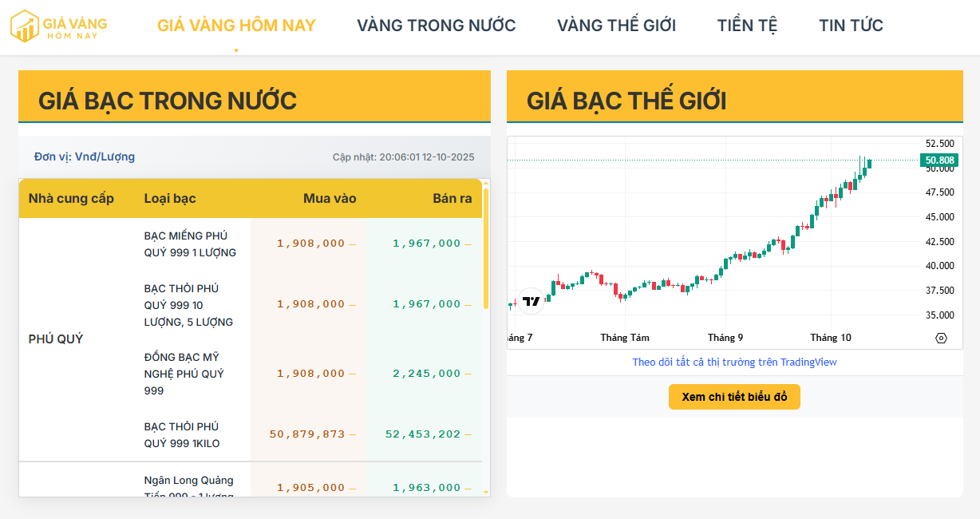Go to VÀNG TRONG NƯỚC menu item
This screenshot has width=980, height=519.
(x=436, y=26)
